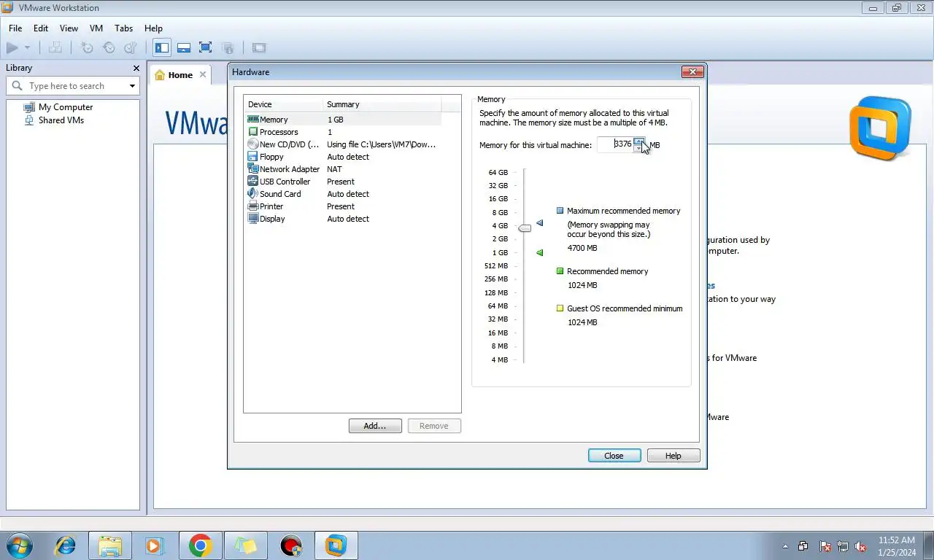Click the 1 GB memory summary text

335,120
